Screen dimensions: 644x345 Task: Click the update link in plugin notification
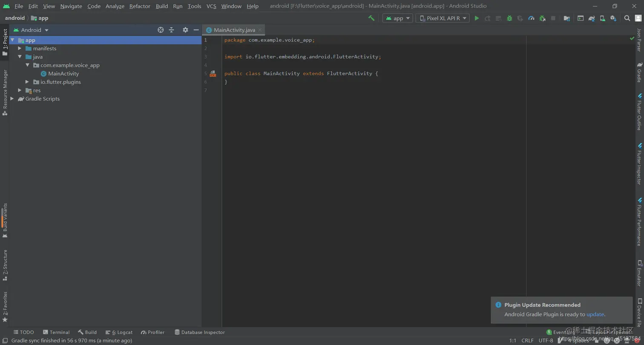pyautogui.click(x=595, y=314)
